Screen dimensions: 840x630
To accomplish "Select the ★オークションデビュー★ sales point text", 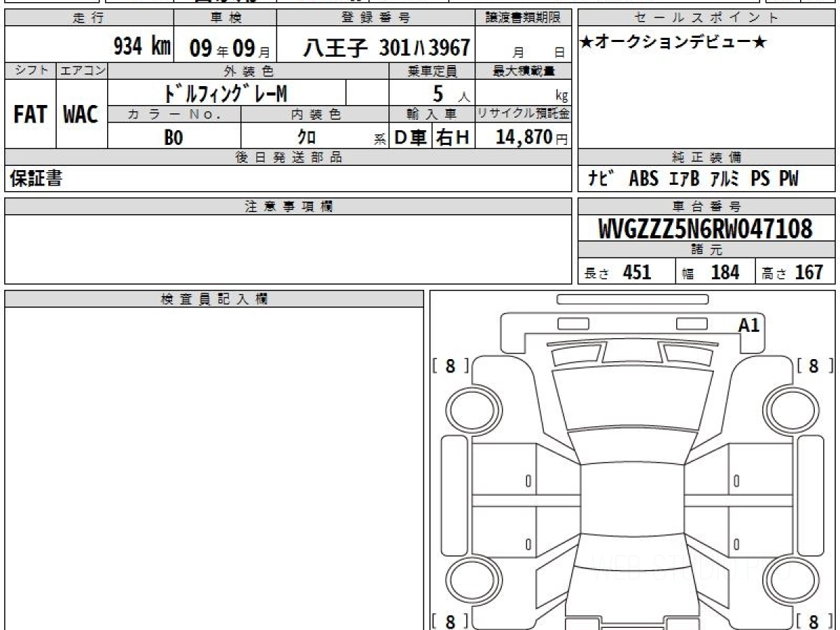I will point(673,42).
